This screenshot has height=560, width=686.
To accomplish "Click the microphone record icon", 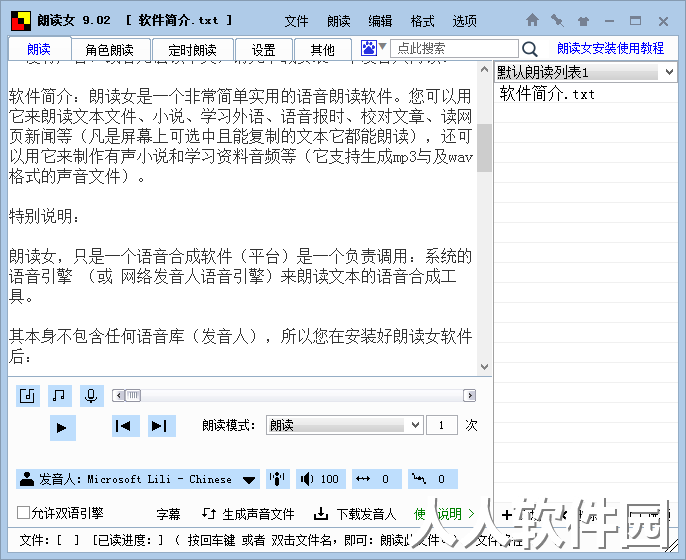I will click(91, 396).
